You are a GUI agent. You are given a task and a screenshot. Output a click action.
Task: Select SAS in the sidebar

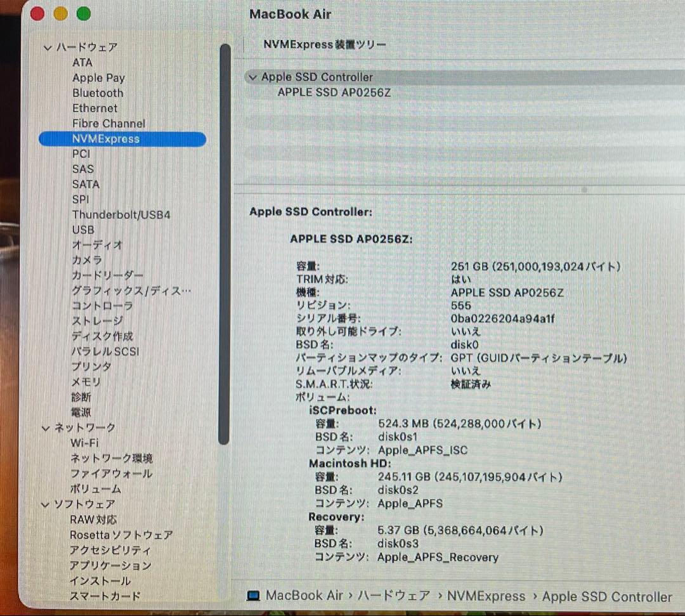tap(83, 169)
